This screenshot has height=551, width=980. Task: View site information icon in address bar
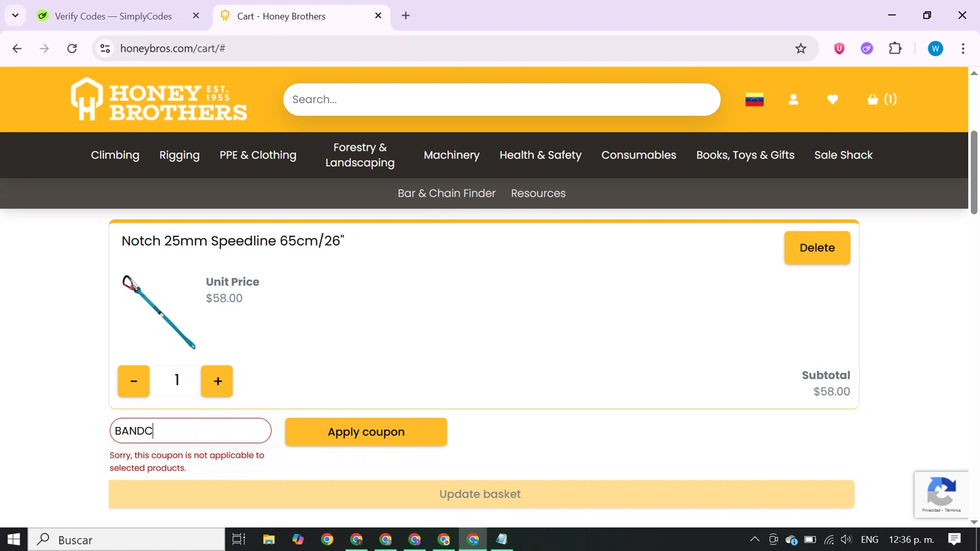pos(105,48)
